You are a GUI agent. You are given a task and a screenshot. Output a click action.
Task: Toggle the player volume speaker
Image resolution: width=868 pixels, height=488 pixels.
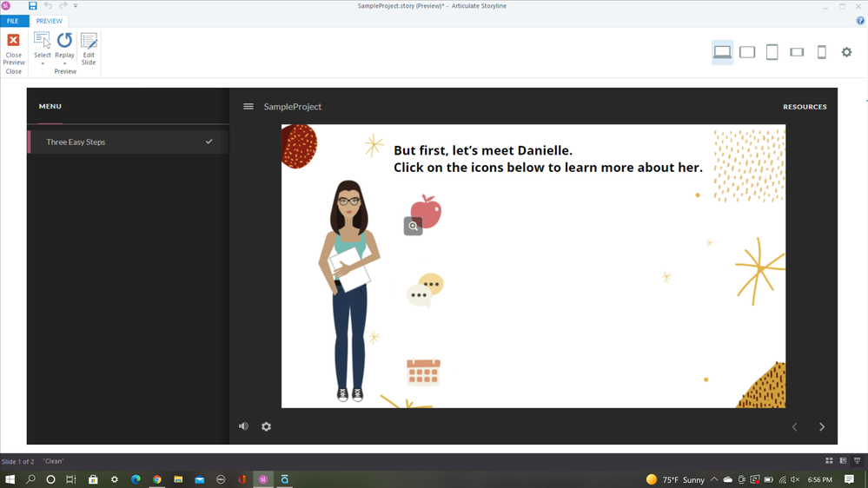243,426
